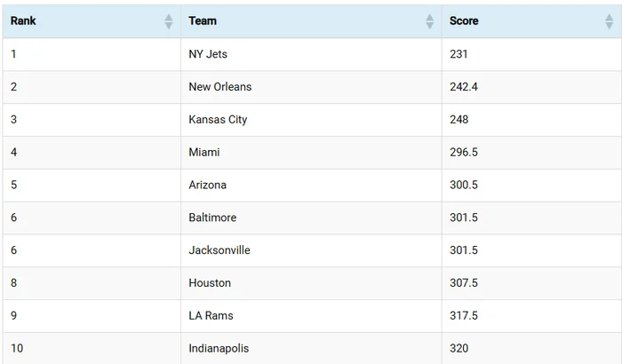
Task: Select the NY Jets team cell
Action: tap(208, 54)
